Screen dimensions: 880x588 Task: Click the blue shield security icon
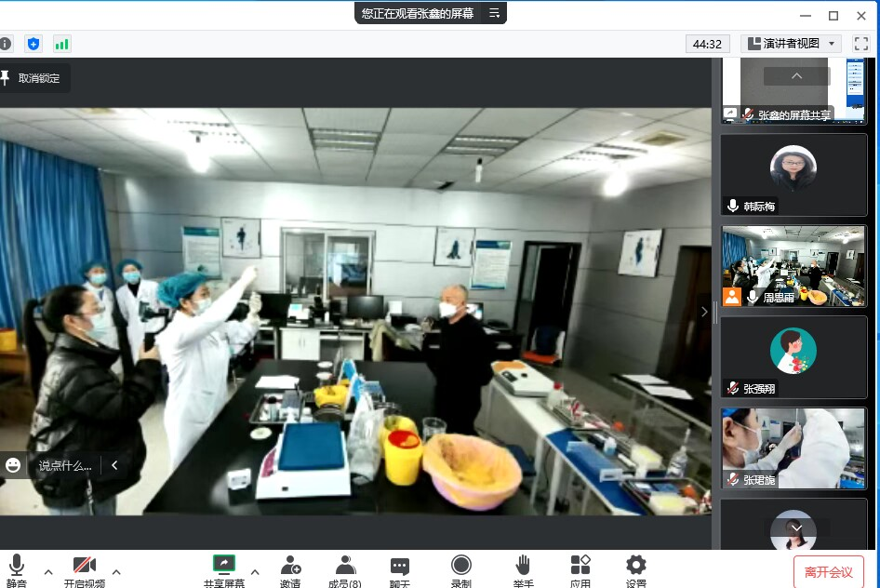(33, 44)
